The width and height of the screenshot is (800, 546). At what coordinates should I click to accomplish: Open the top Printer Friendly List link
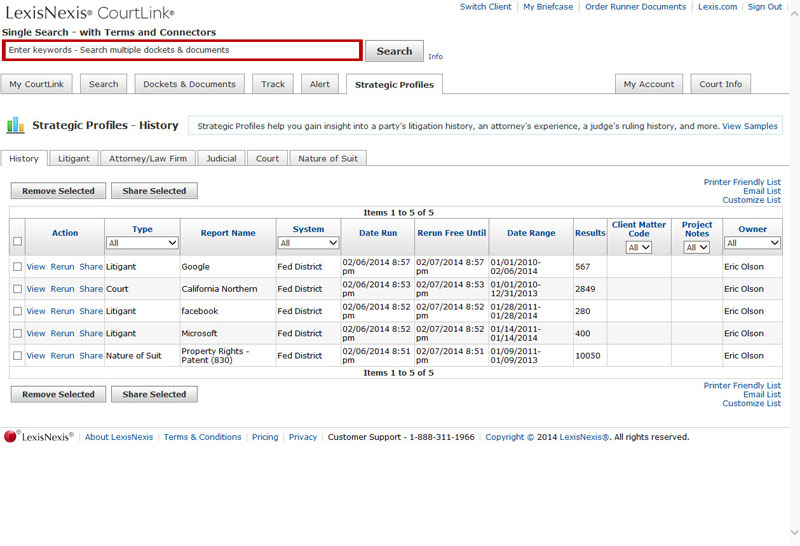pyautogui.click(x=742, y=182)
